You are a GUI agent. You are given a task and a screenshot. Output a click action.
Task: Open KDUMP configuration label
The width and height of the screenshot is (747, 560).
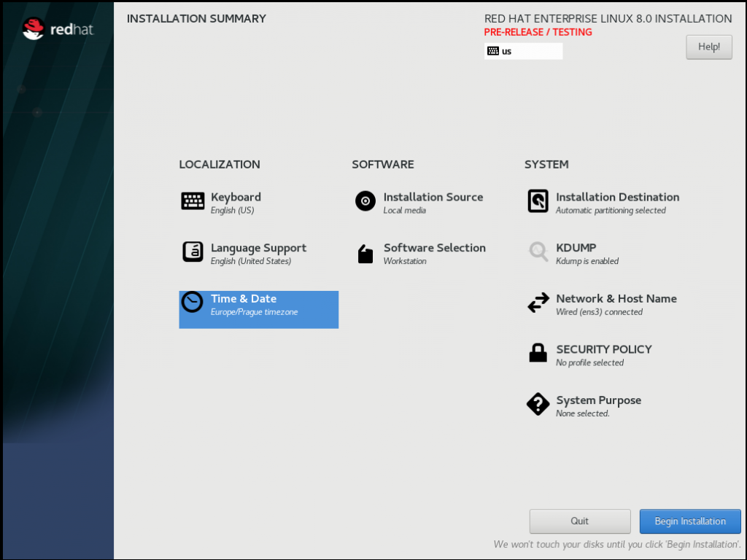[x=576, y=248]
